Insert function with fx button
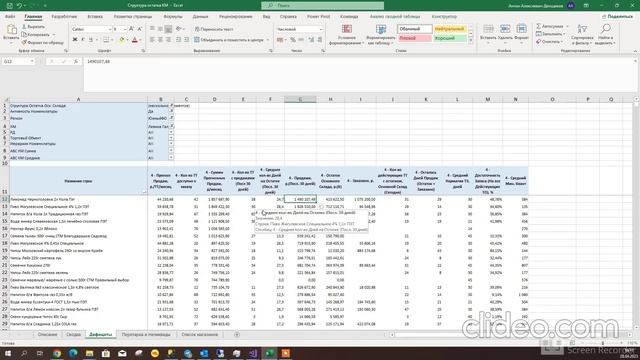The height and width of the screenshot is (360, 640). click(x=76, y=61)
